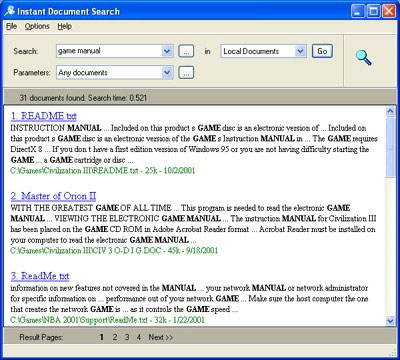
Task: Open the Options menu
Action: pyautogui.click(x=37, y=26)
